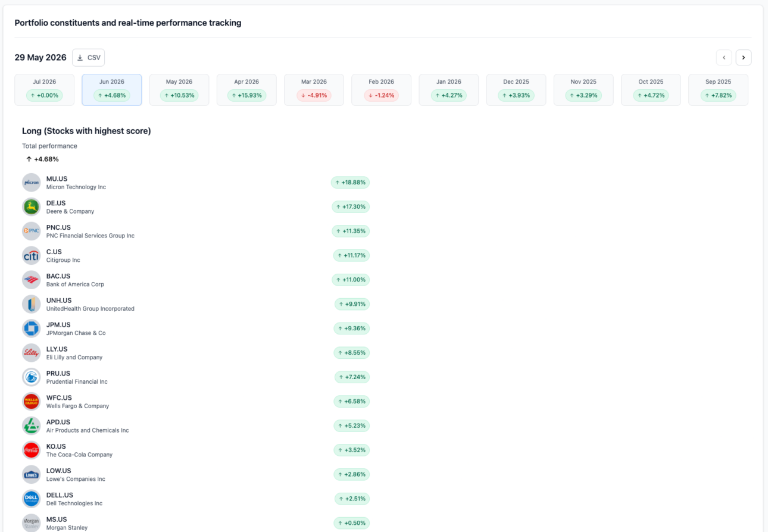Click the Deere & Company deer logo
The image size is (768, 532).
(31, 207)
